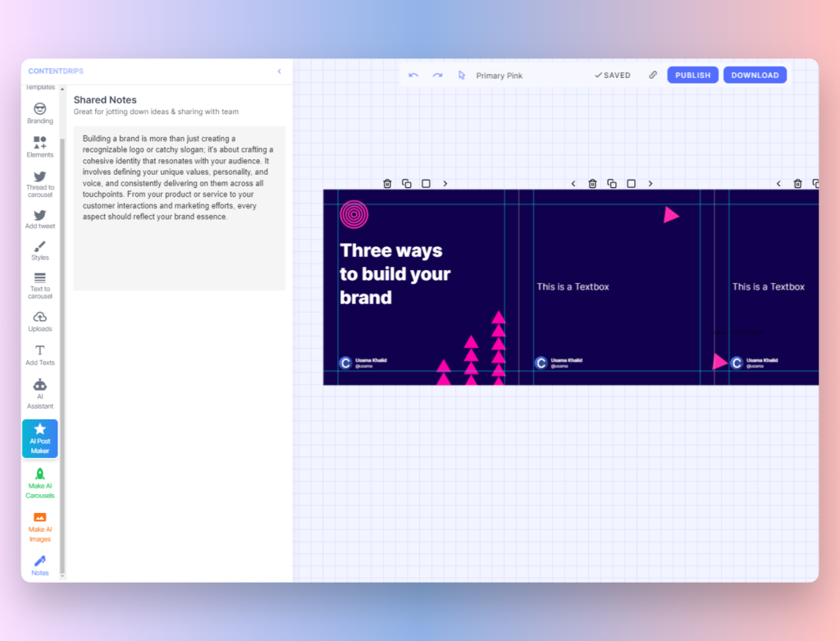The height and width of the screenshot is (641, 840).
Task: Delete the first slide with trash icon
Action: tap(387, 184)
